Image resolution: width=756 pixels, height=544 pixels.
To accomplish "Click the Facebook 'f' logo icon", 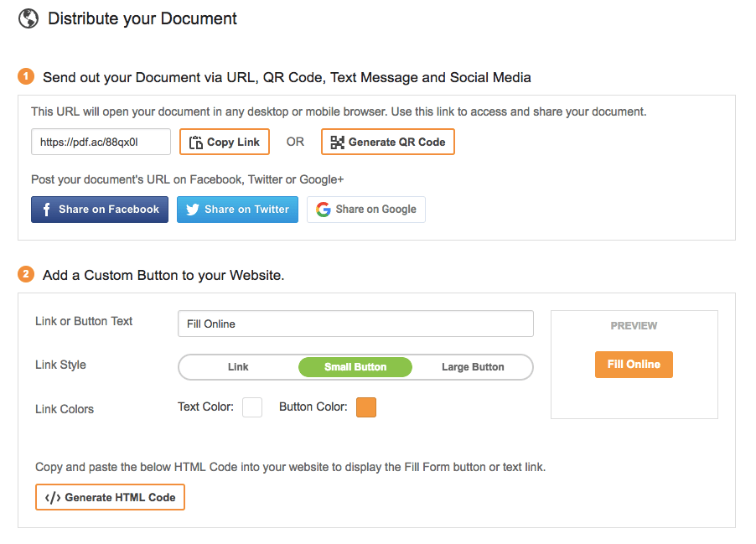I will pyautogui.click(x=46, y=210).
